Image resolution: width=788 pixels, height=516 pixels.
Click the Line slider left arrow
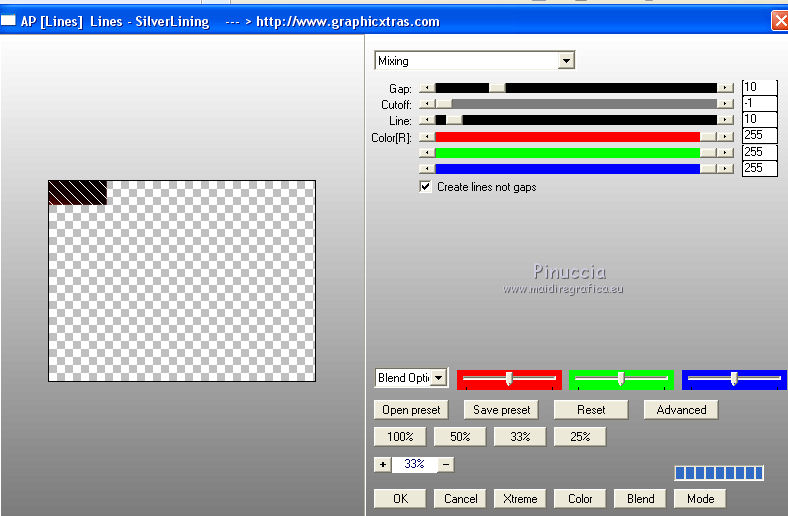(427, 120)
